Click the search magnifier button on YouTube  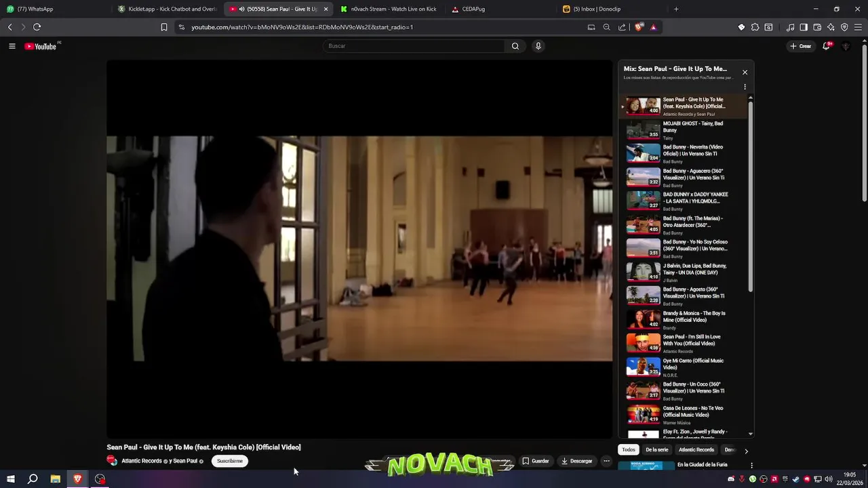pyautogui.click(x=515, y=46)
